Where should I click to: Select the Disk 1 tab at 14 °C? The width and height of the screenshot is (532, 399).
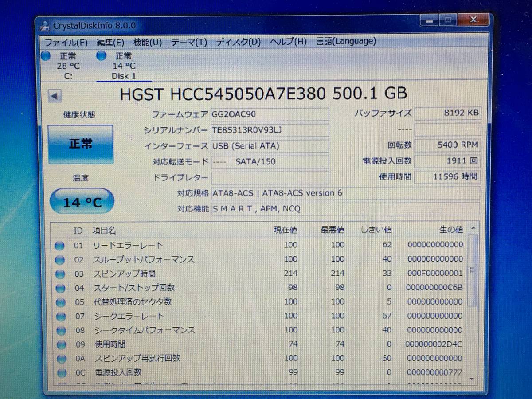click(124, 66)
